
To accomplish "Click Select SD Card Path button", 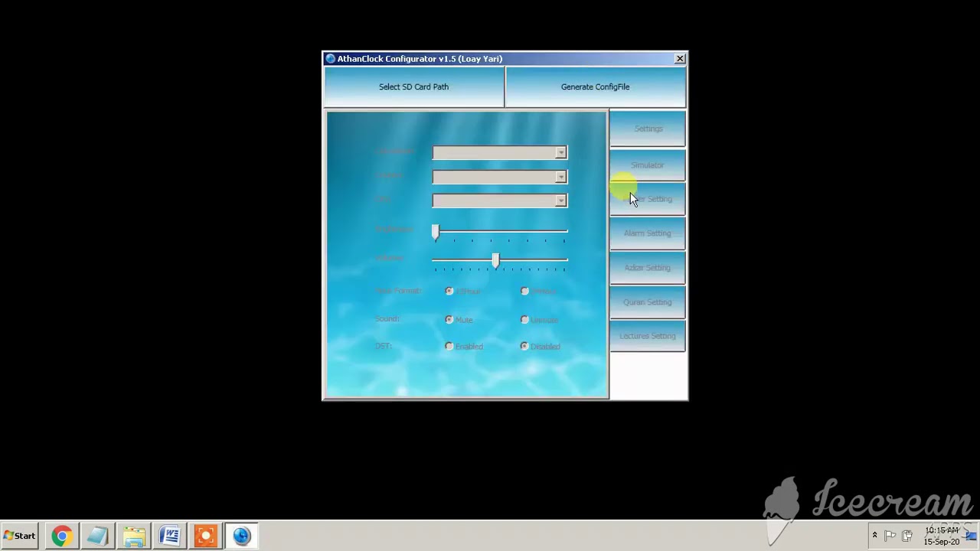I will (x=413, y=86).
